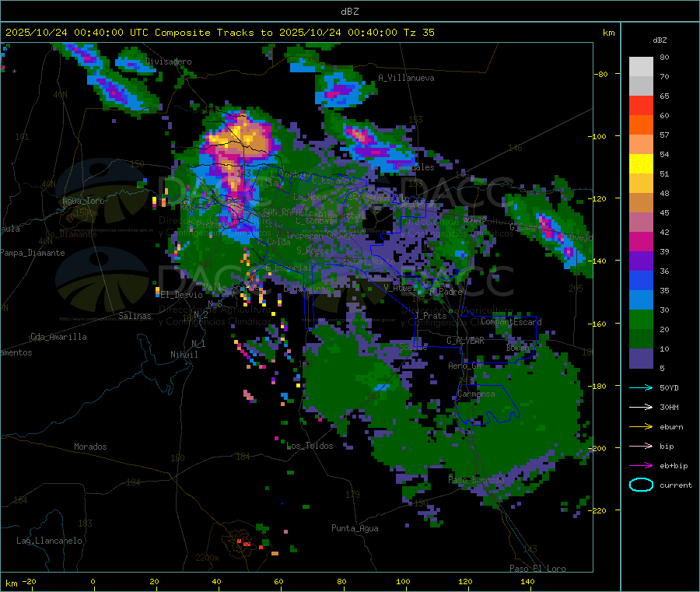
Task: Click the cyan ellipse 'current' legend symbol
Action: [641, 485]
